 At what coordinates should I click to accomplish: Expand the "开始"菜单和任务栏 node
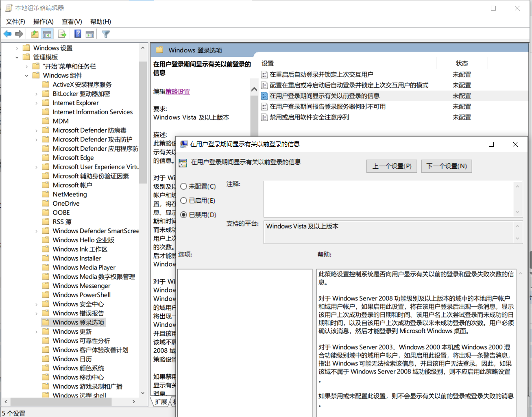(27, 66)
